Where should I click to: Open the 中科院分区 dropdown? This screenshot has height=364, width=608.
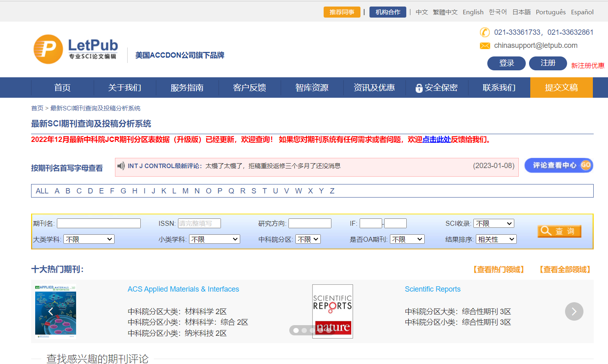point(308,239)
